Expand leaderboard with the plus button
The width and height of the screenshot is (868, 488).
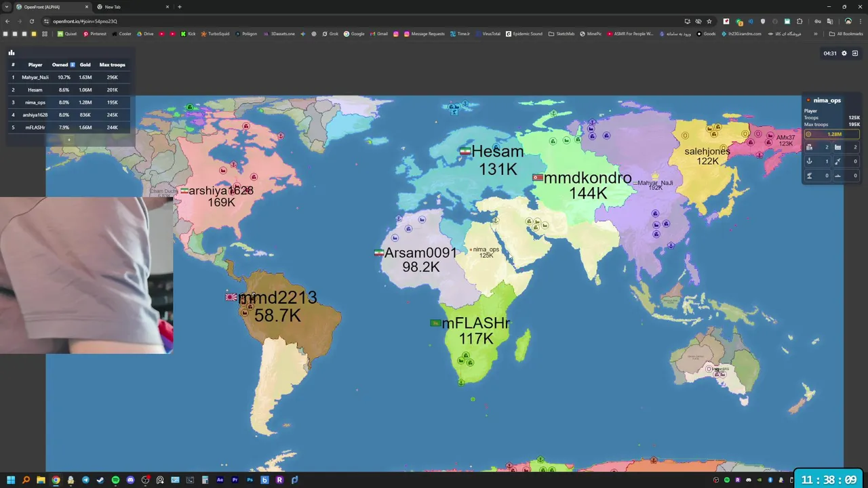[68, 140]
